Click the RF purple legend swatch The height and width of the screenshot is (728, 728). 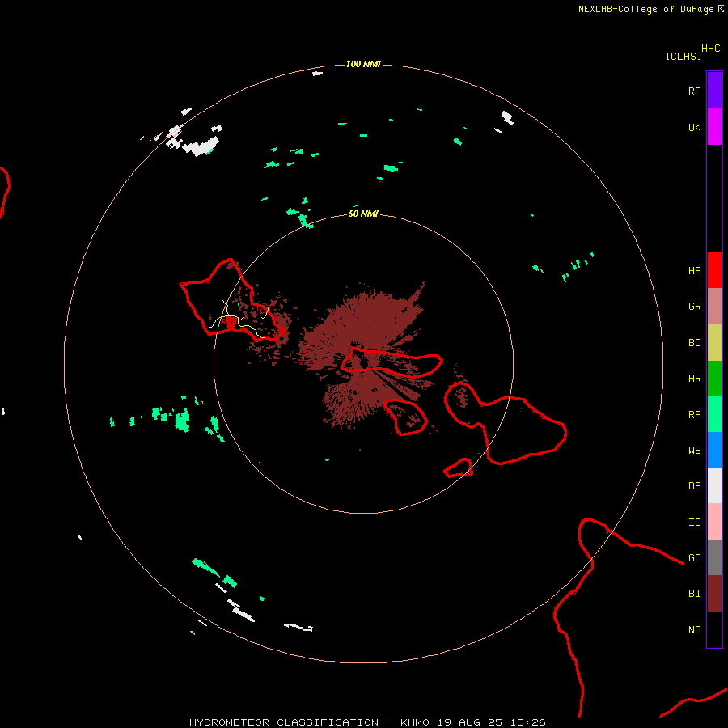pyautogui.click(x=714, y=91)
